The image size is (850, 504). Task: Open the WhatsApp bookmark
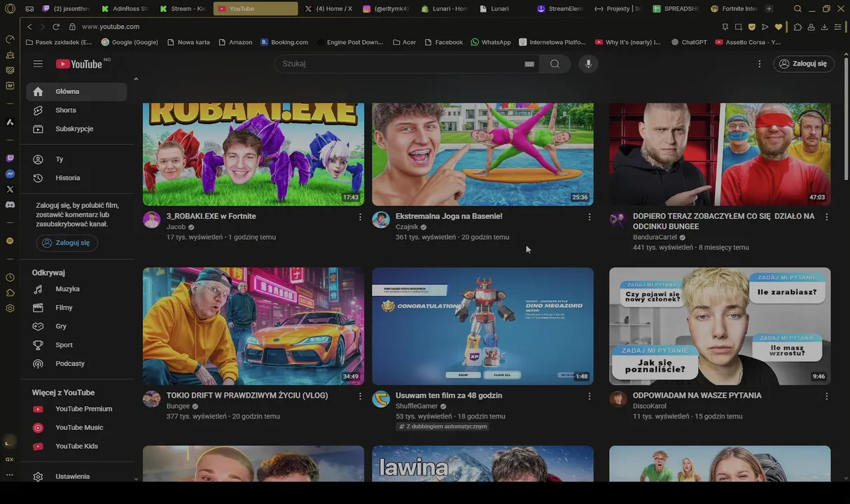491,42
